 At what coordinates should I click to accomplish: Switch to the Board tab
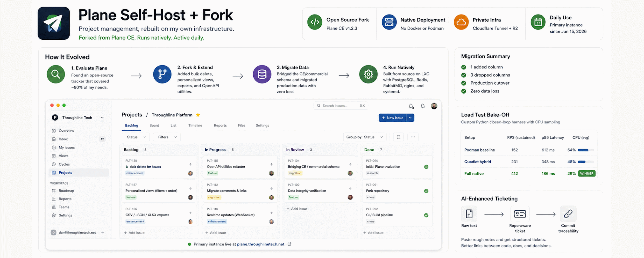pyautogui.click(x=154, y=126)
